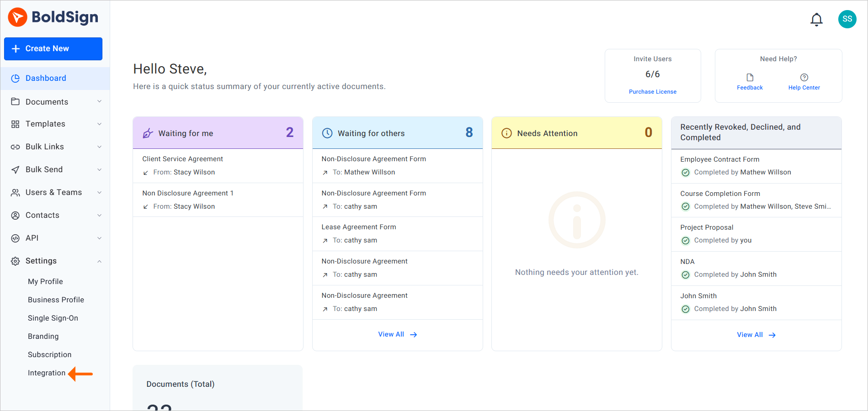This screenshot has height=411, width=868.
Task: Expand the Bulk Links menu chevron
Action: click(x=99, y=147)
